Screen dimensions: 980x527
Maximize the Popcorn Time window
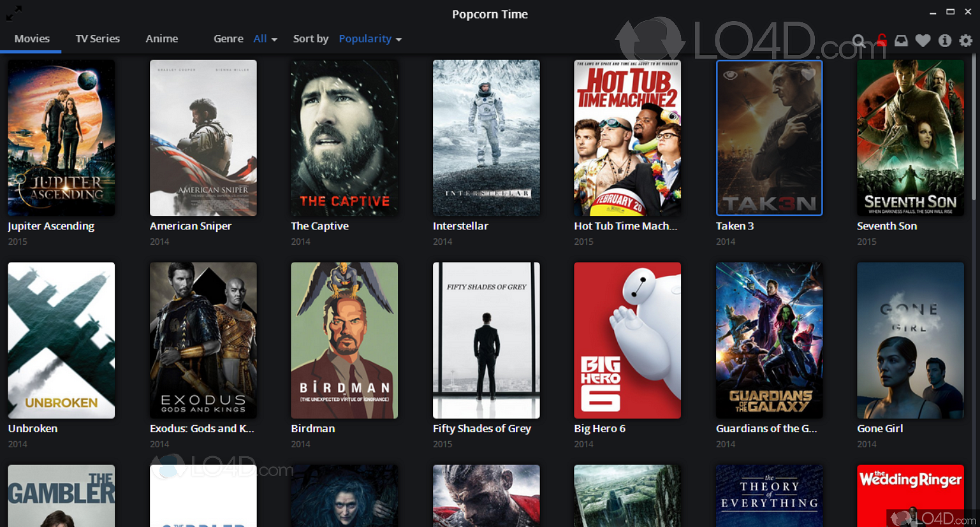click(950, 12)
